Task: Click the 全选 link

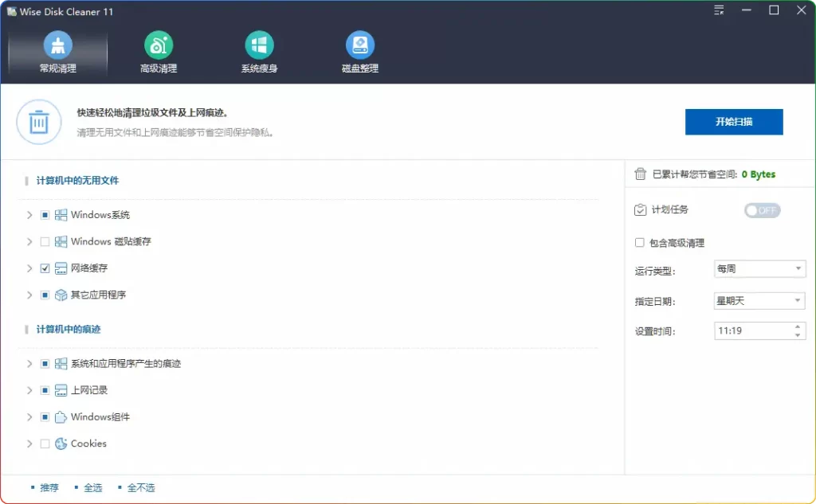Action: click(93, 488)
